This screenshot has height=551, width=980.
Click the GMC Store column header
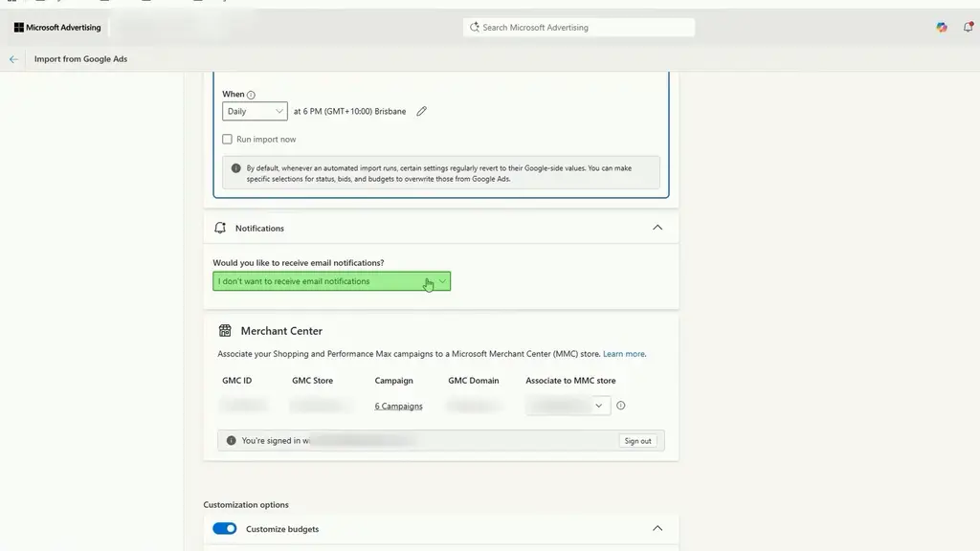point(313,381)
